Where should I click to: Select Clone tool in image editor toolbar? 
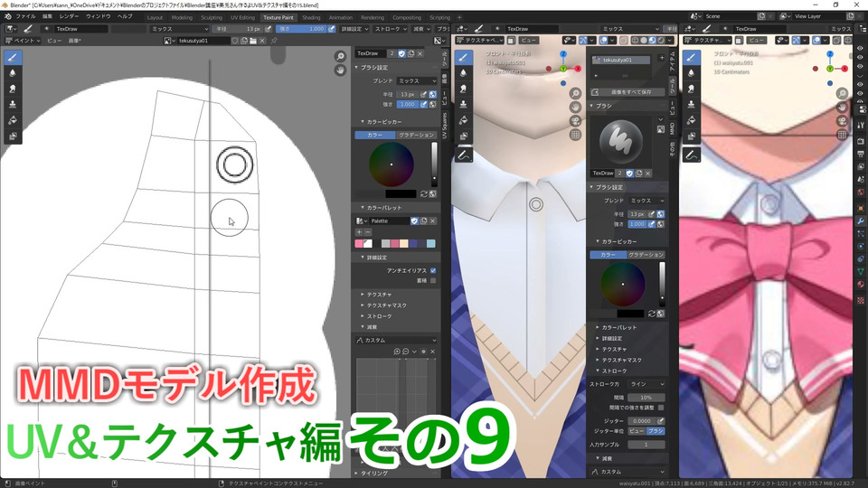[13, 105]
